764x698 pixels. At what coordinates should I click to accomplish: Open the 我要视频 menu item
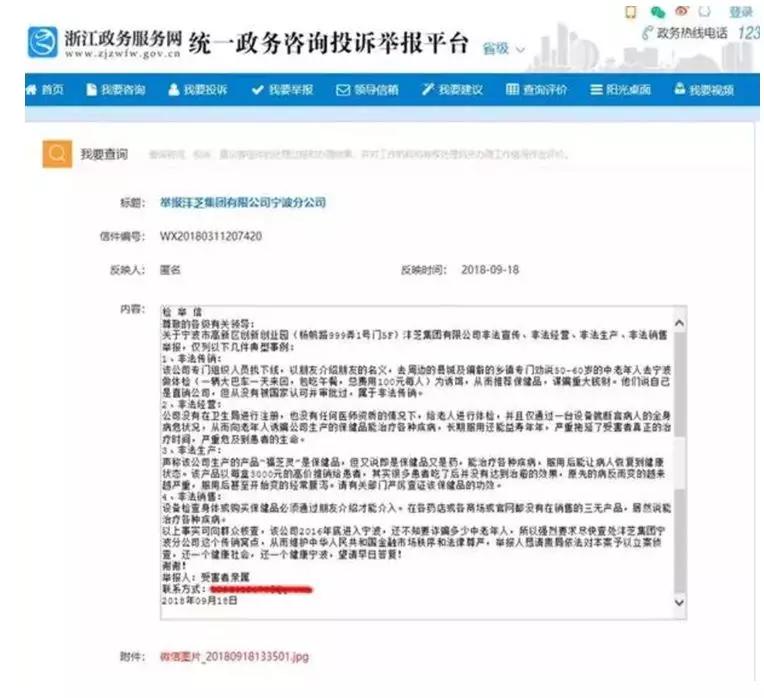click(x=711, y=90)
